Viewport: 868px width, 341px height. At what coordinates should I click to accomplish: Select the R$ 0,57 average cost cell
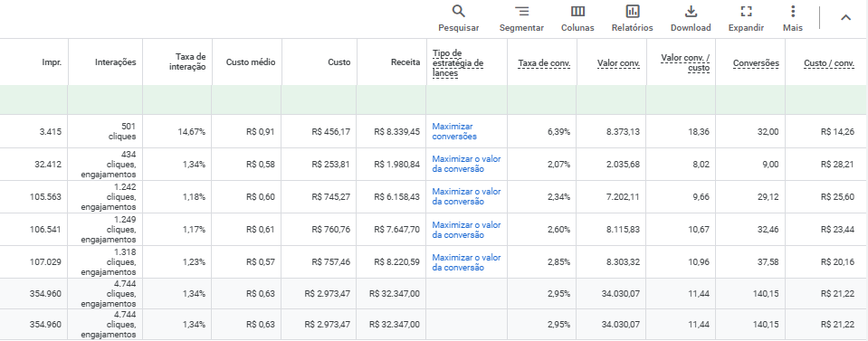click(260, 261)
